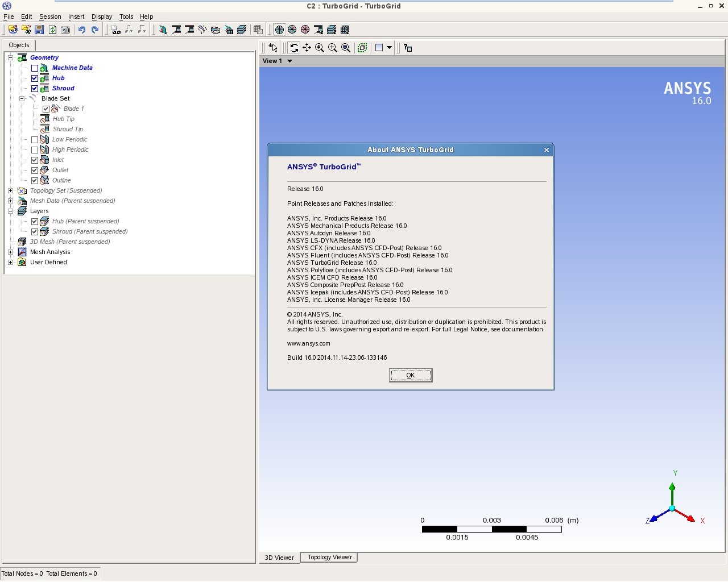Uncheck the Hub geometry checkbox
Viewport: 728px width, 582px height.
click(35, 78)
